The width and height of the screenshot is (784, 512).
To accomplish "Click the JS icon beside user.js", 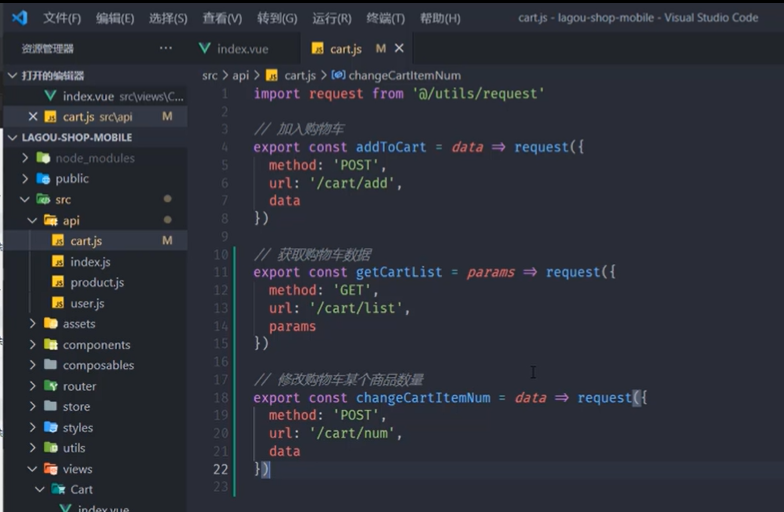I will pos(58,303).
